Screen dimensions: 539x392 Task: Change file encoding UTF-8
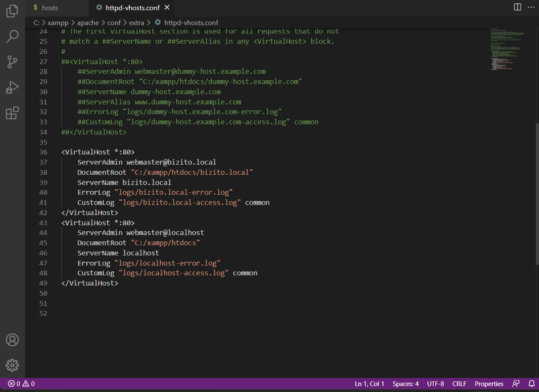coord(435,384)
